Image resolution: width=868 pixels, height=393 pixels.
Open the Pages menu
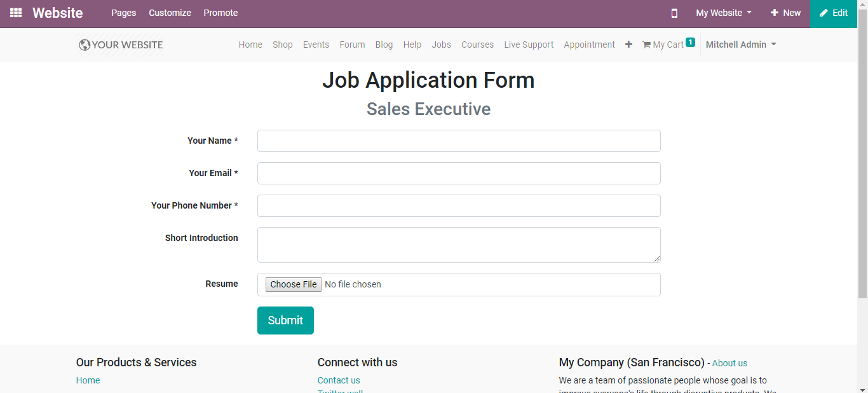coord(123,13)
